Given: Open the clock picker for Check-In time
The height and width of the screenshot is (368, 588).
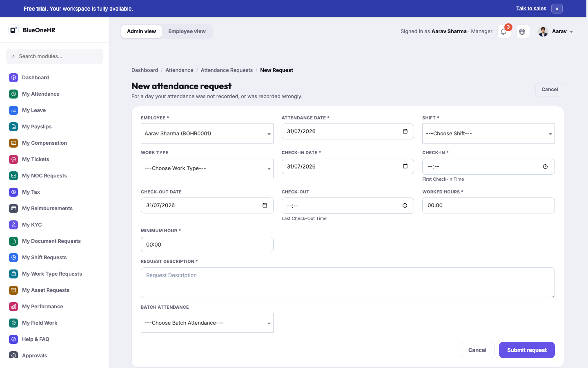Looking at the screenshot, I should 545,167.
